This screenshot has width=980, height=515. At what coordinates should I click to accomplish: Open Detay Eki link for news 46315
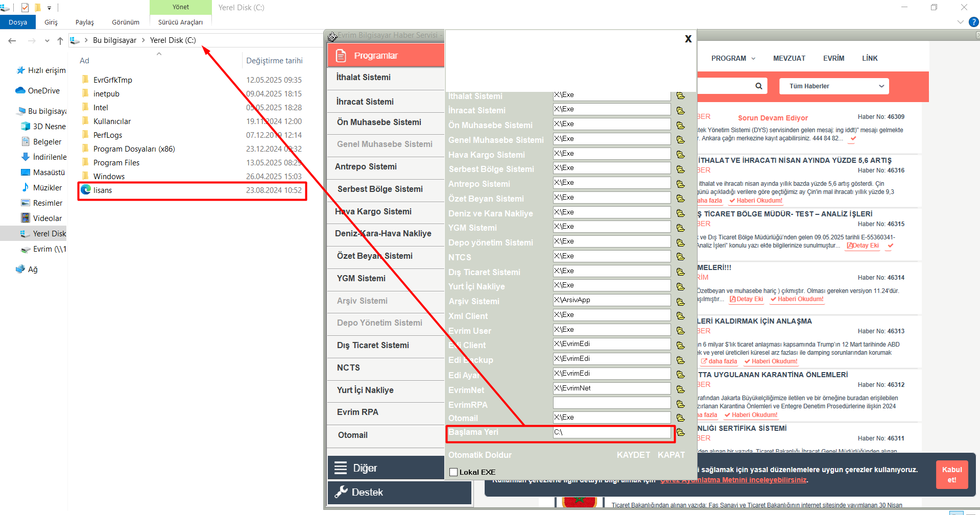[x=863, y=246]
